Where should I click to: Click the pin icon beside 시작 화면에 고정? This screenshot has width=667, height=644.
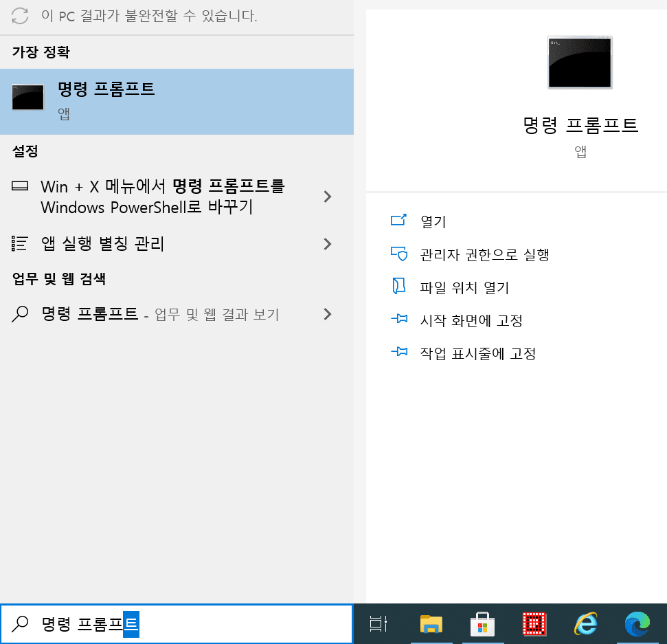click(x=400, y=318)
